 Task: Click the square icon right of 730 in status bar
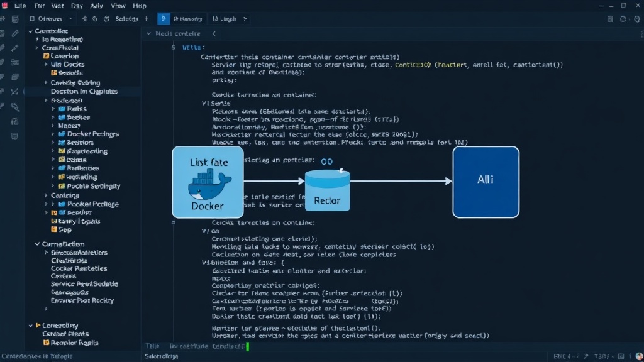[x=621, y=356]
